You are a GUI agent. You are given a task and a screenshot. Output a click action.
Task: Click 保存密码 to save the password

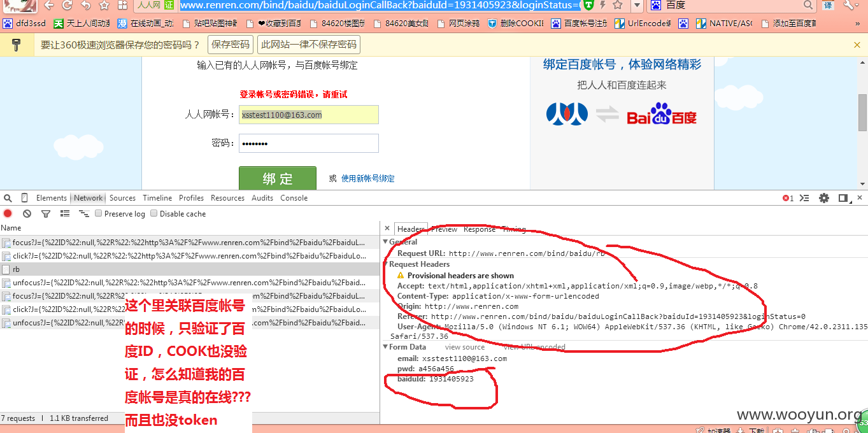pyautogui.click(x=231, y=45)
